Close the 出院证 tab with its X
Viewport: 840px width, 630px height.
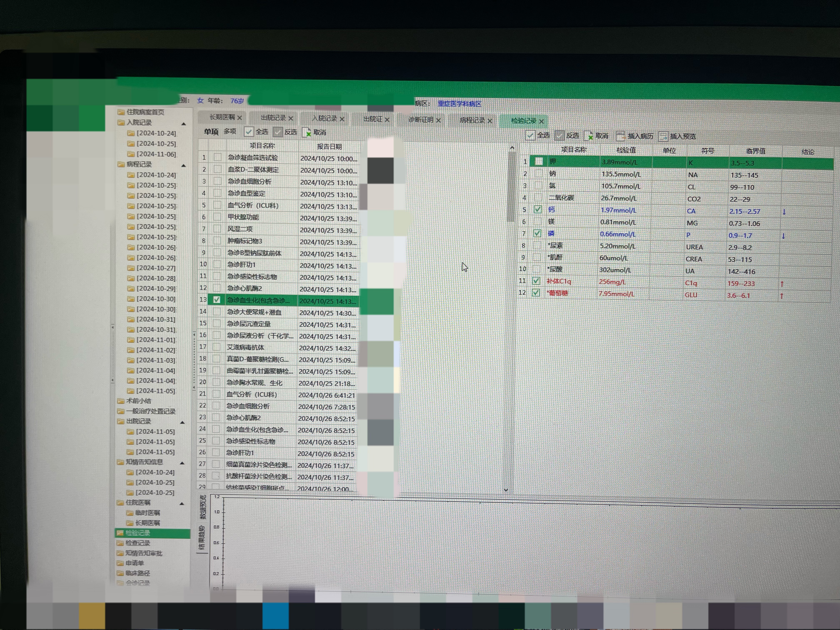tap(387, 120)
